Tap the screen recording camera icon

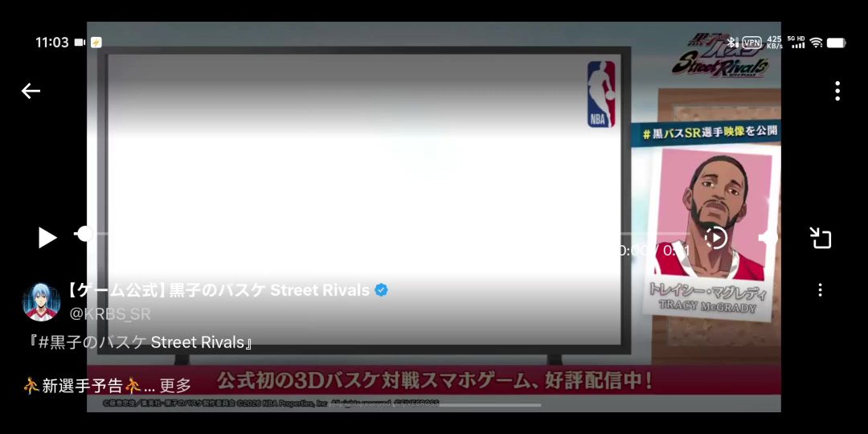pos(80,43)
